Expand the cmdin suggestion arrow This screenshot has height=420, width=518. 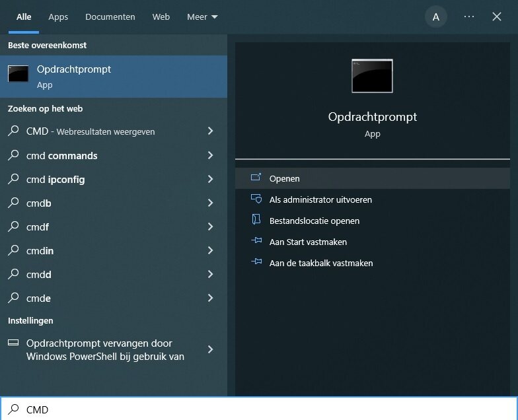click(210, 250)
